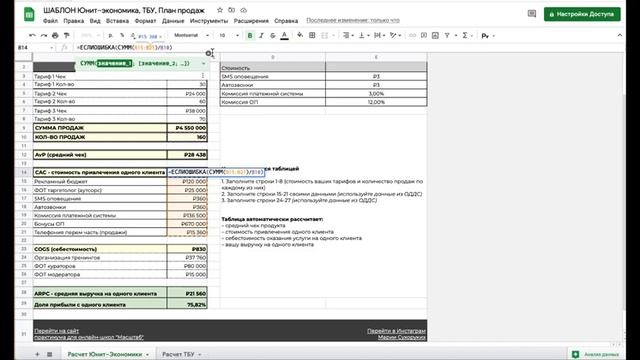The height and width of the screenshot is (360, 640).
Task: Open the vertical align dropdown
Action: (363, 36)
